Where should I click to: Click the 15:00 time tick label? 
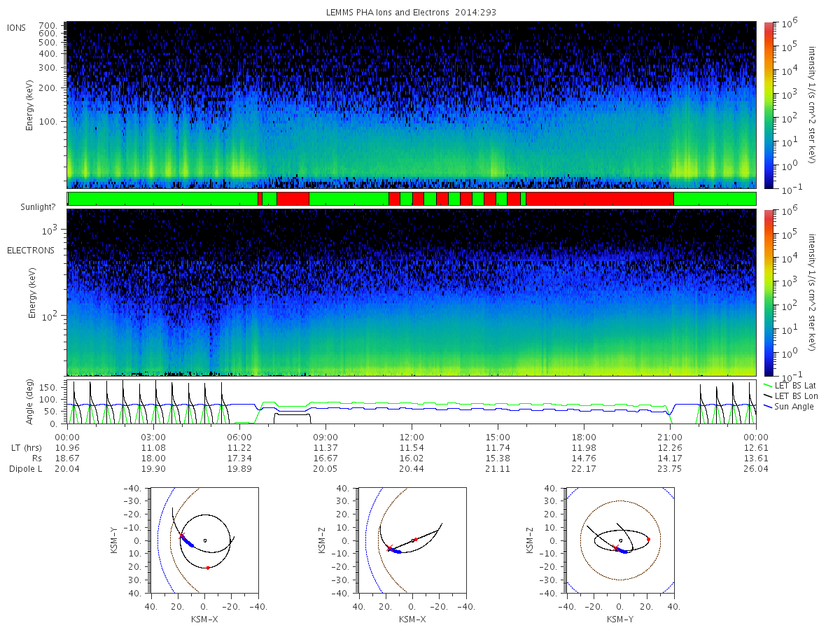click(x=498, y=437)
